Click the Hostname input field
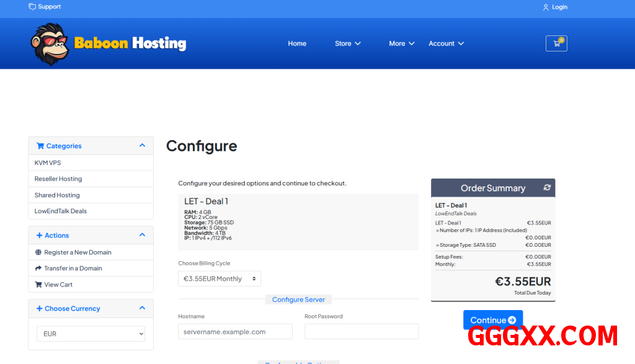635x364 pixels. (235, 332)
